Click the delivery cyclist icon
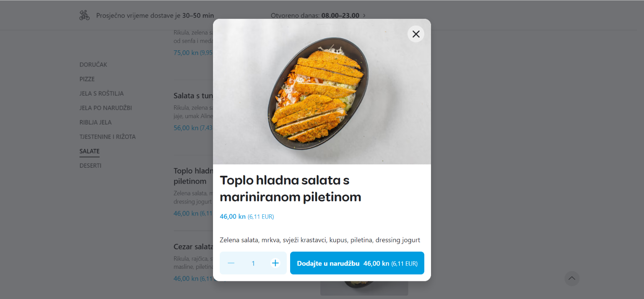The height and width of the screenshot is (299, 644). click(85, 16)
